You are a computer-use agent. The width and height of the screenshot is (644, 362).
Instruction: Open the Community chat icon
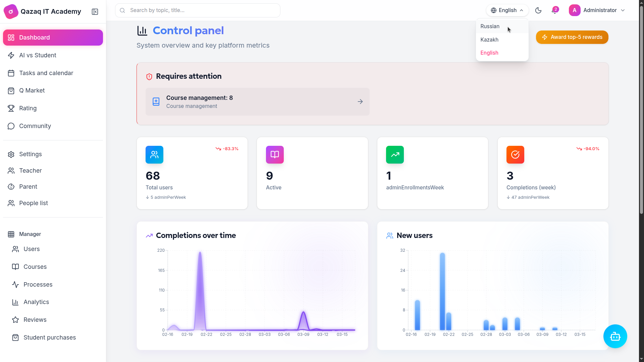point(11,126)
